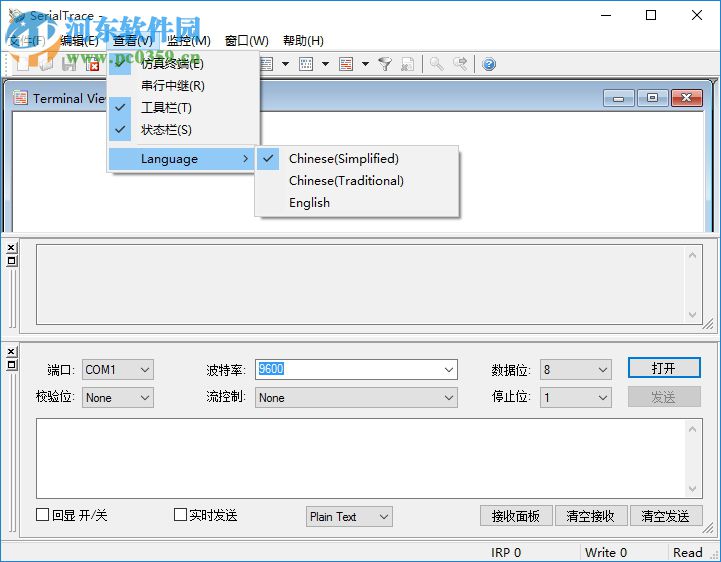The image size is (721, 562).
Task: Click the Write 0 status bar entry
Action: point(606,552)
